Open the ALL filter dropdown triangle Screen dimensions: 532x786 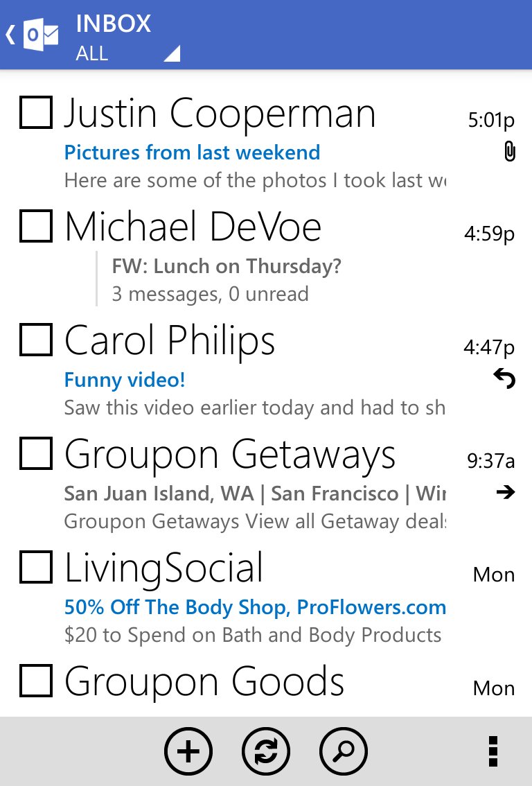tap(172, 54)
